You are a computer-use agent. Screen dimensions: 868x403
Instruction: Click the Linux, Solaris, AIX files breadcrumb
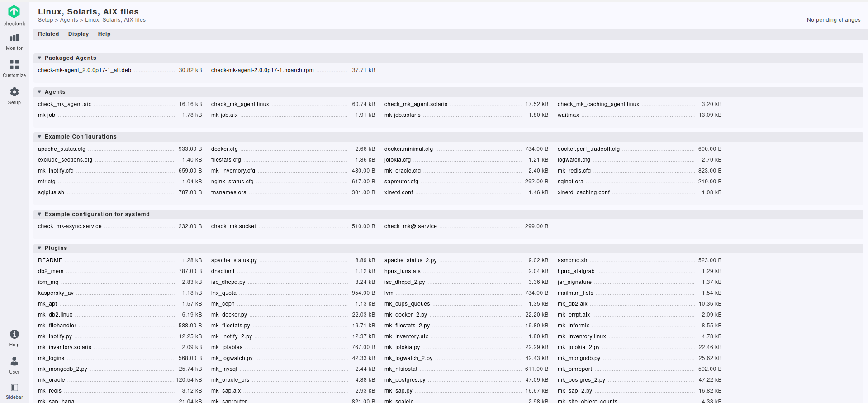[x=115, y=20]
